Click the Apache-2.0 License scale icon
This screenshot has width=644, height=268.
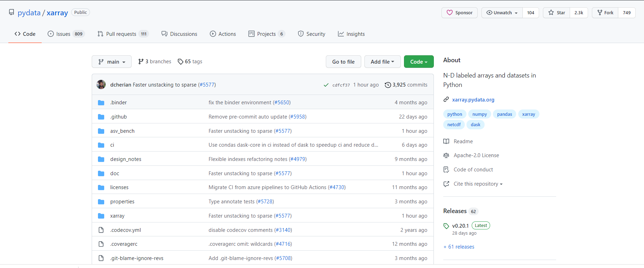pos(446,155)
